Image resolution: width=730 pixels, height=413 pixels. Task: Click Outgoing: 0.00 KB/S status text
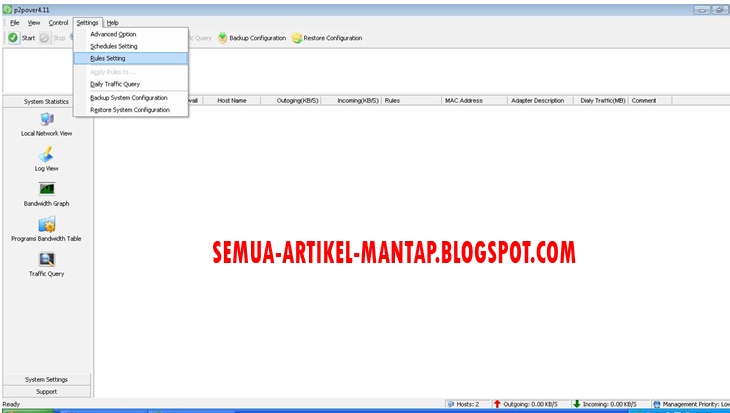[x=530, y=404]
